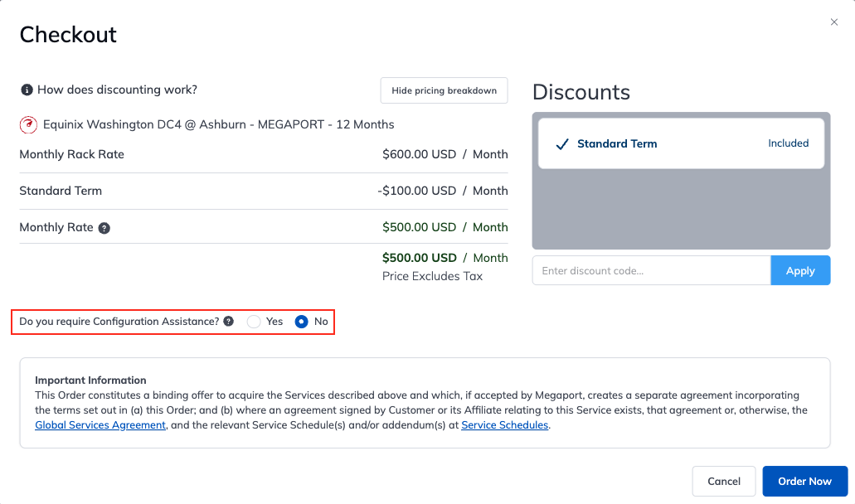The width and height of the screenshot is (855, 504).
Task: Click the 'Important Information' heading
Action: 90,380
